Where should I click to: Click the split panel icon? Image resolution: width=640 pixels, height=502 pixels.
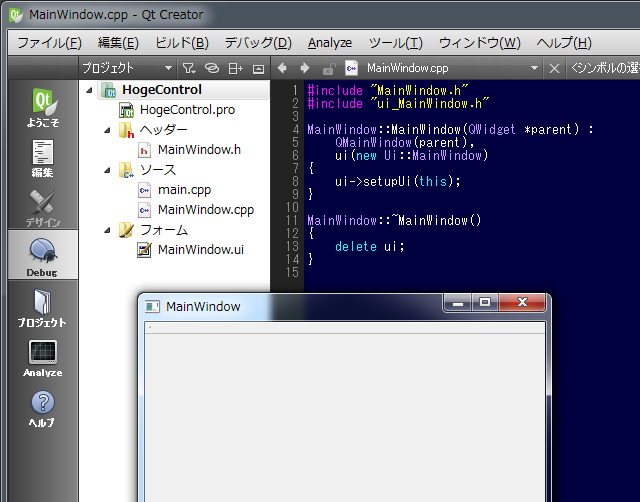pos(236,68)
